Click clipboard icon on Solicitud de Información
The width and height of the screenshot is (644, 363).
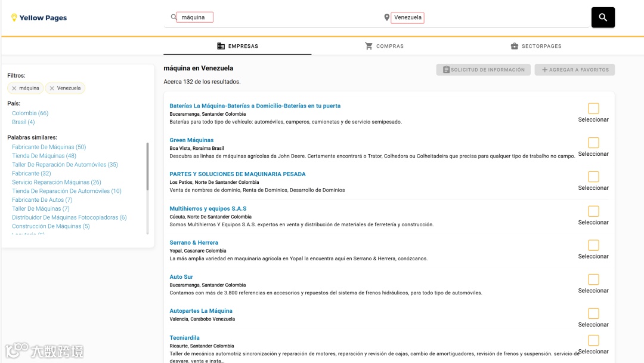(446, 70)
